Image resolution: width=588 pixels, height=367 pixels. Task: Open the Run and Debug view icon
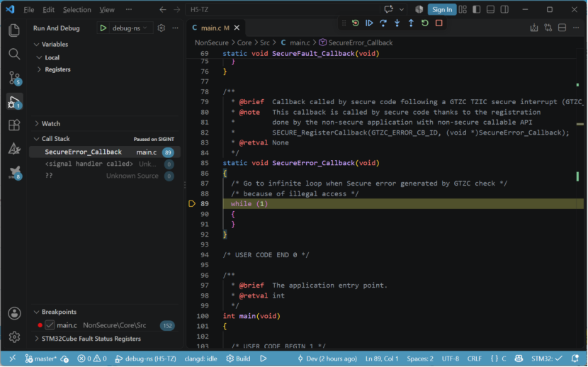click(x=14, y=101)
